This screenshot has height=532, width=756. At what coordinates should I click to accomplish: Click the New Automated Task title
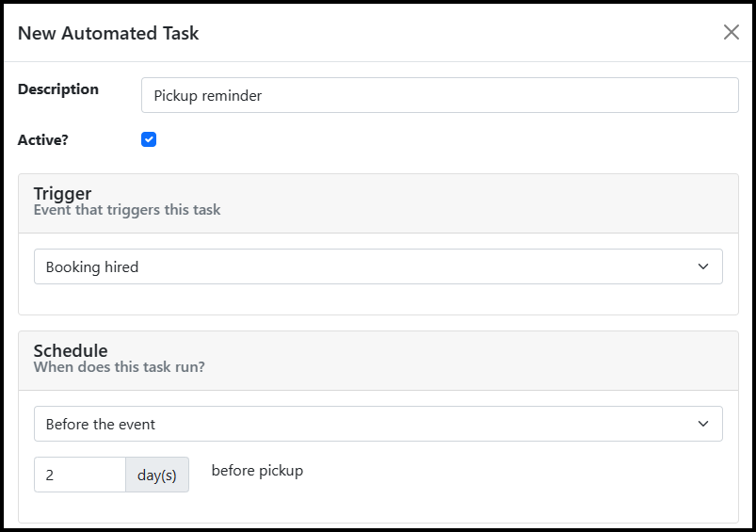click(108, 33)
